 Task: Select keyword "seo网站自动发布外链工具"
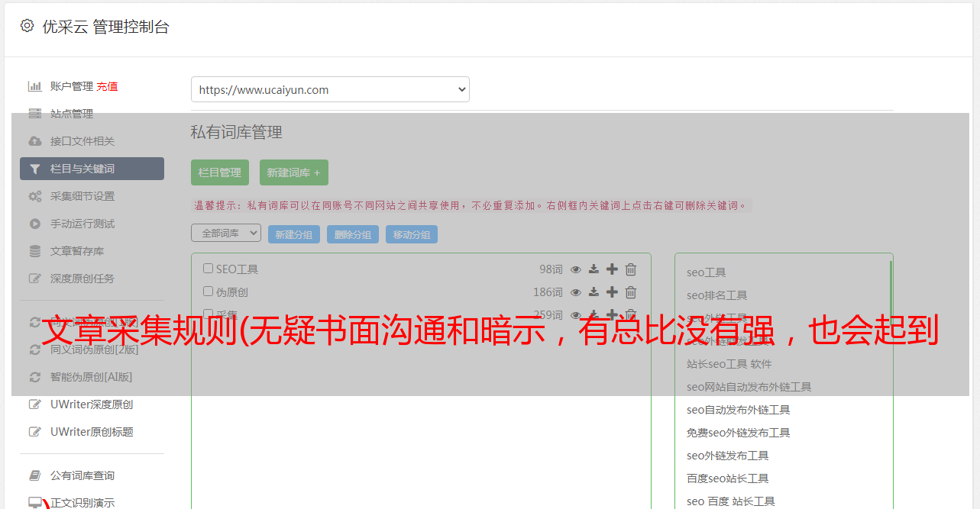(x=749, y=387)
